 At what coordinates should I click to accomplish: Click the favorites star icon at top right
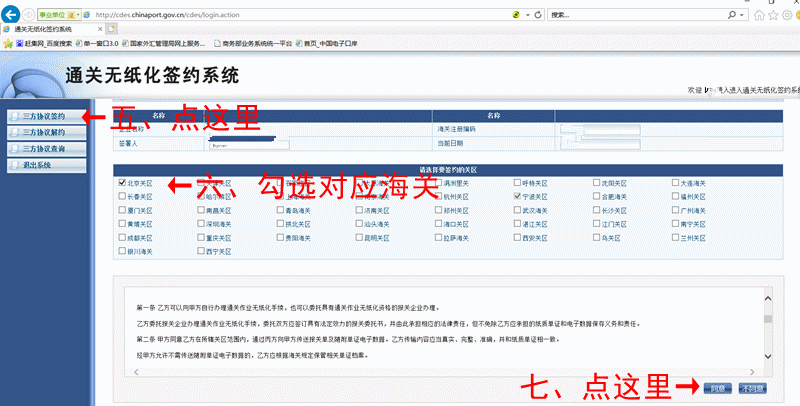point(775,15)
